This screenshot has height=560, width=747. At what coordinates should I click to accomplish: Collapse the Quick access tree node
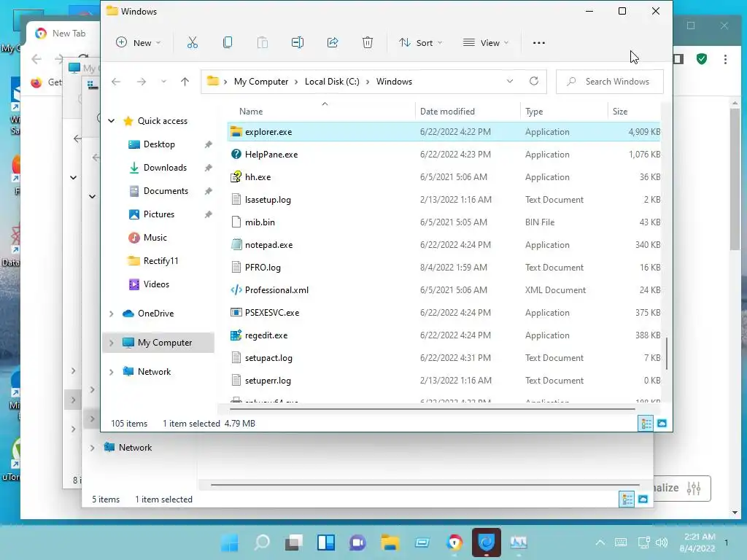point(112,121)
